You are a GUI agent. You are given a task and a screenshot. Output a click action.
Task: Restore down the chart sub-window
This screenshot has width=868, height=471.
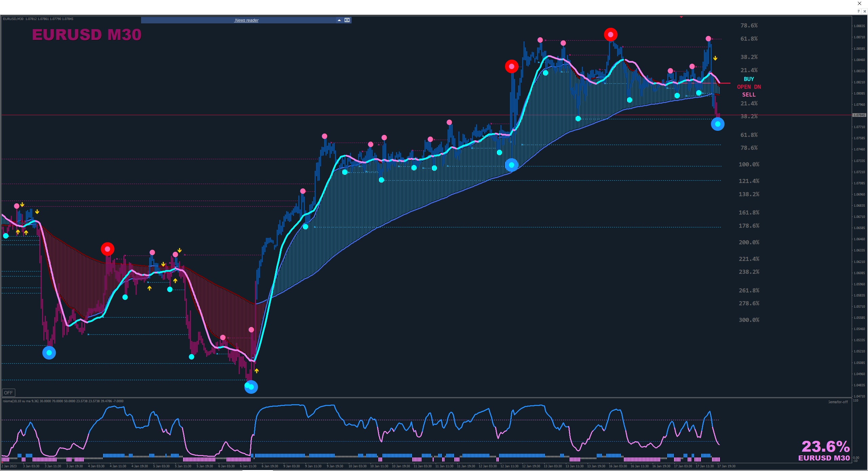pyautogui.click(x=859, y=11)
